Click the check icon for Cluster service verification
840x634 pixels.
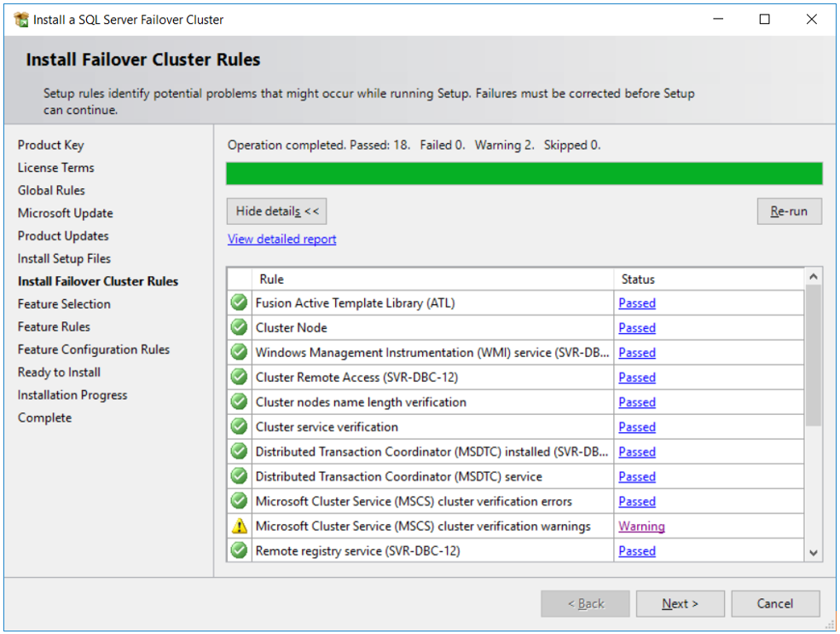239,427
